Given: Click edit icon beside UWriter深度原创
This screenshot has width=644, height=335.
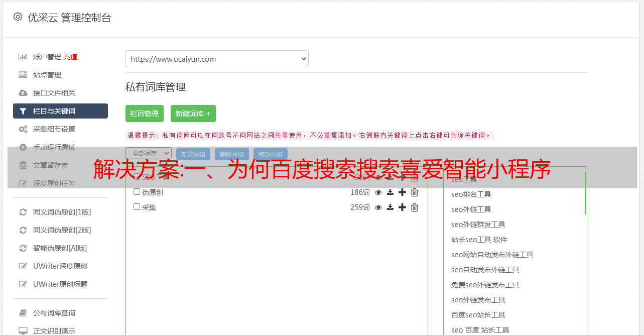Looking at the screenshot, I should click(23, 266).
